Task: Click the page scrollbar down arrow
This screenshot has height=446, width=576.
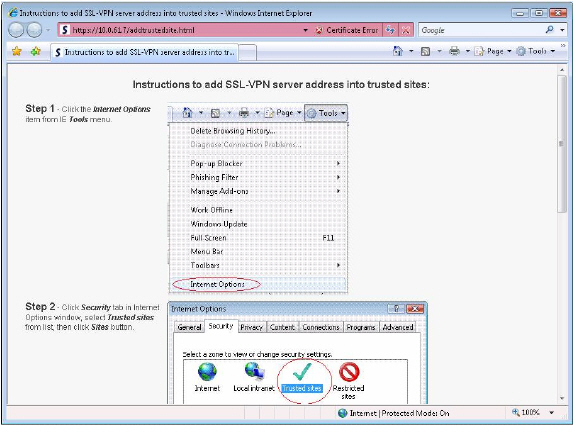Action: tap(562, 398)
